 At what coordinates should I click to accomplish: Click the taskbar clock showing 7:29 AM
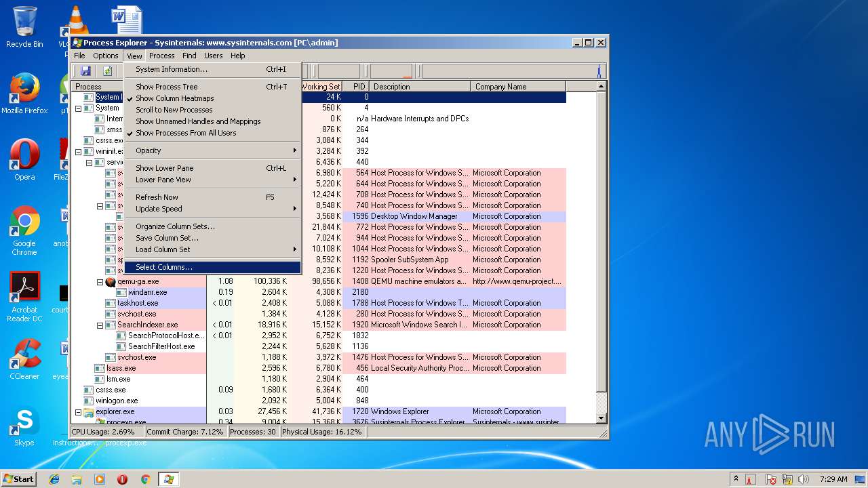coord(833,479)
